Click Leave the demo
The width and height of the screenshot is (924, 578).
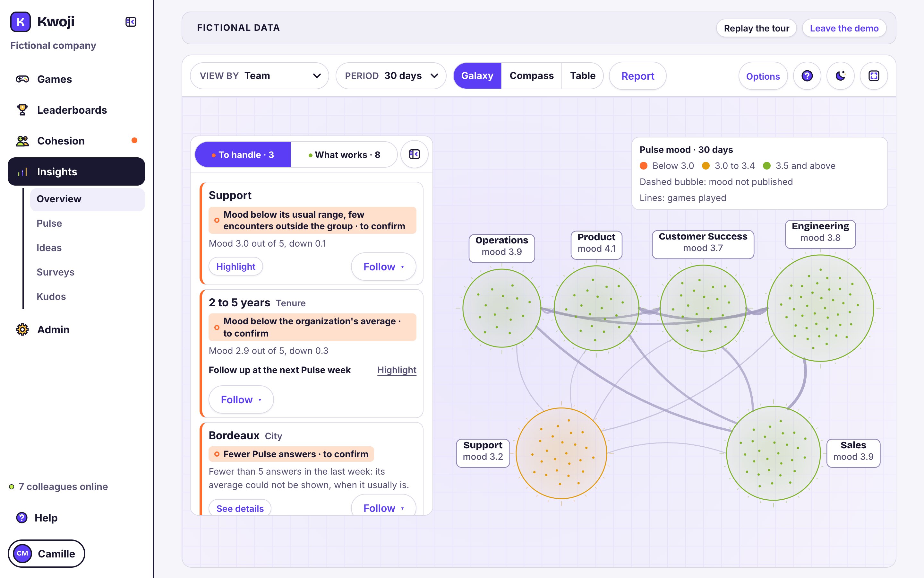844,28
